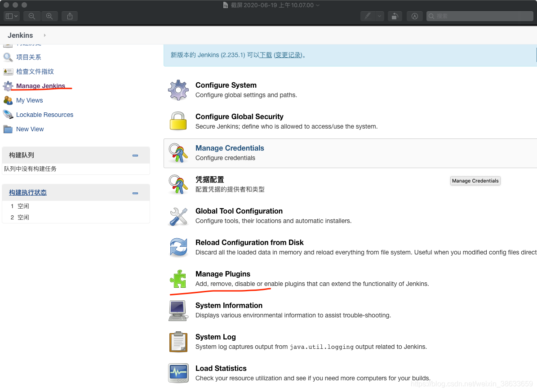Click the highlight pen tool in toolbar
This screenshot has height=392, width=537.
point(368,16)
